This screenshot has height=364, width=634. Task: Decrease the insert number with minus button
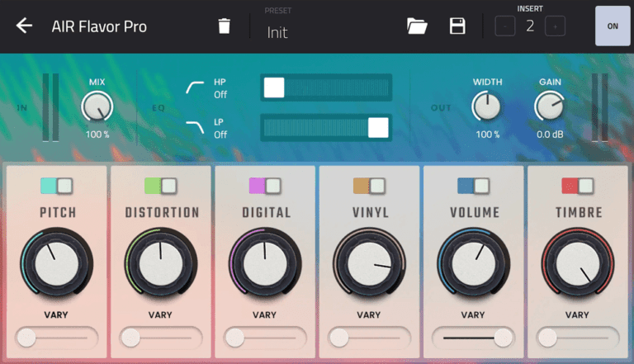point(504,26)
